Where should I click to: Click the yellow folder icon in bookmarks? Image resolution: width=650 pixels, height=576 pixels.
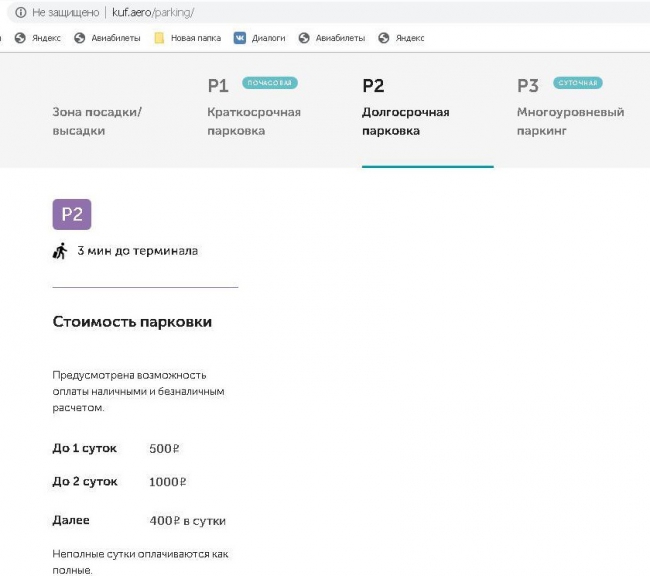click(x=160, y=38)
